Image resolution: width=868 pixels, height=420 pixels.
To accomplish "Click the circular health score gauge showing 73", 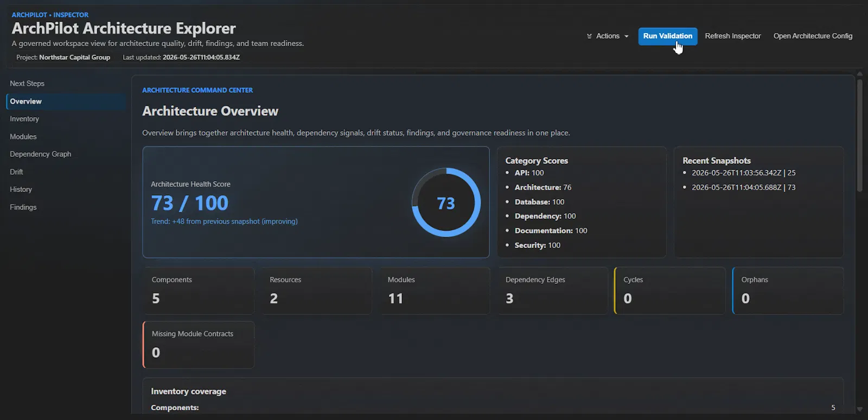I will pyautogui.click(x=446, y=202).
